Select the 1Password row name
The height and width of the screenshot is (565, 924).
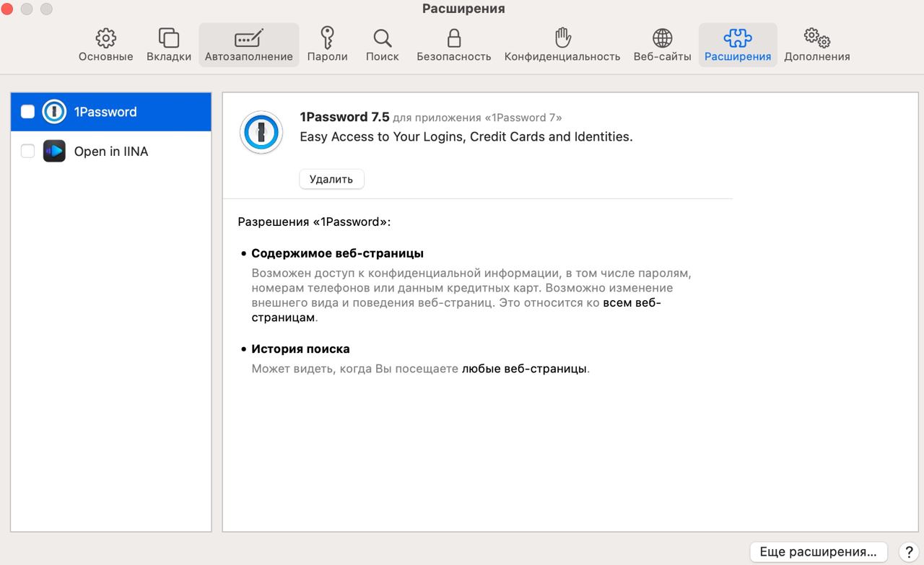pyautogui.click(x=105, y=112)
